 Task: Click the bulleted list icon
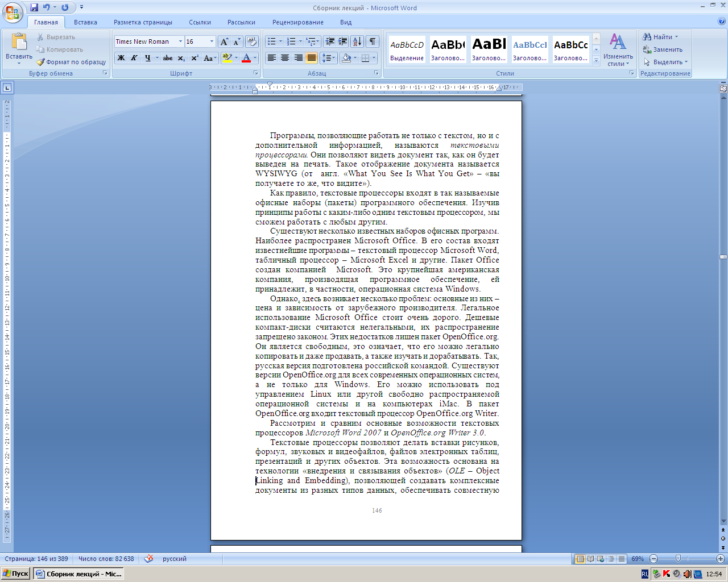pyautogui.click(x=272, y=41)
